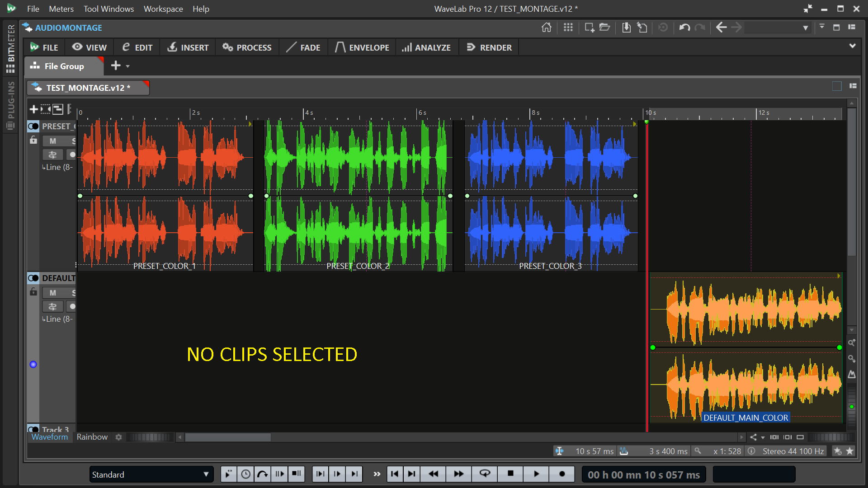Click the open folder icon
The image size is (868, 488).
(605, 28)
